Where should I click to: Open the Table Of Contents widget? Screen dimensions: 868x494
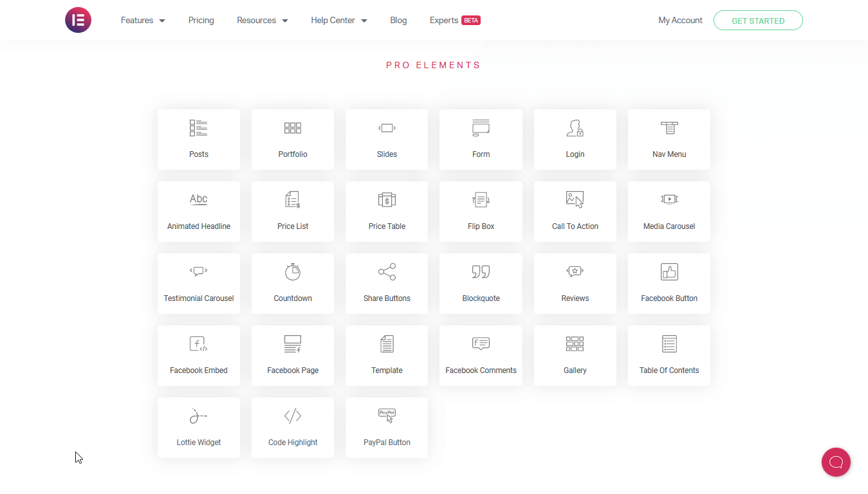pyautogui.click(x=669, y=344)
